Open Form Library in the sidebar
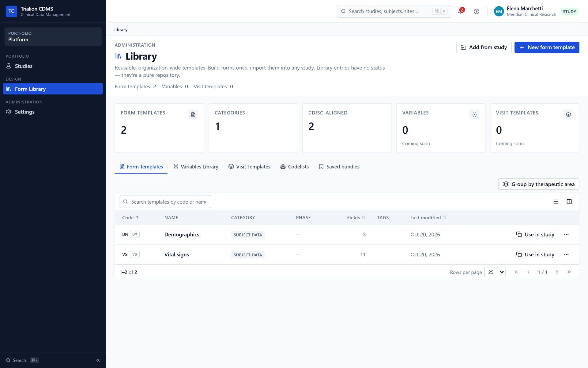 pyautogui.click(x=53, y=89)
